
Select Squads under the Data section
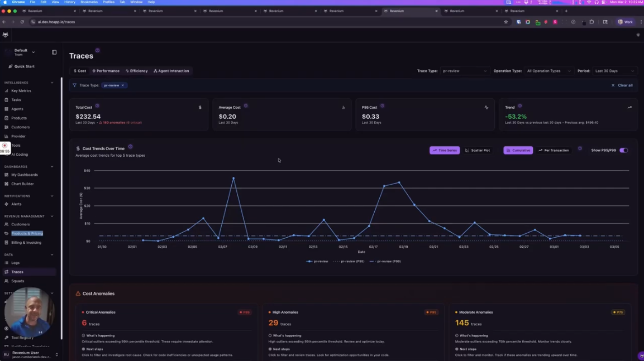17,281
